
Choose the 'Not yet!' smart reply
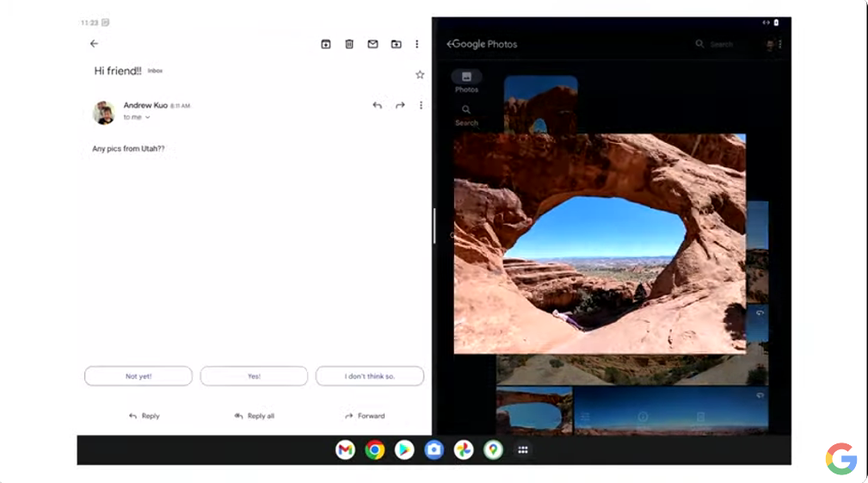tap(139, 376)
